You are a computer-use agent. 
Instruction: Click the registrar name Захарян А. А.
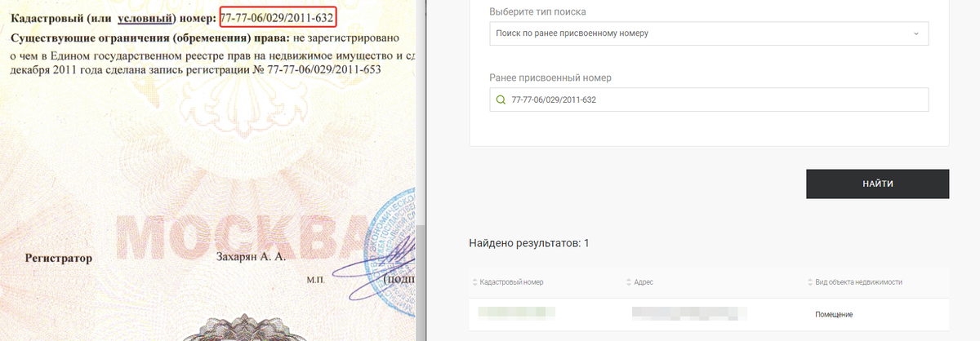[249, 257]
